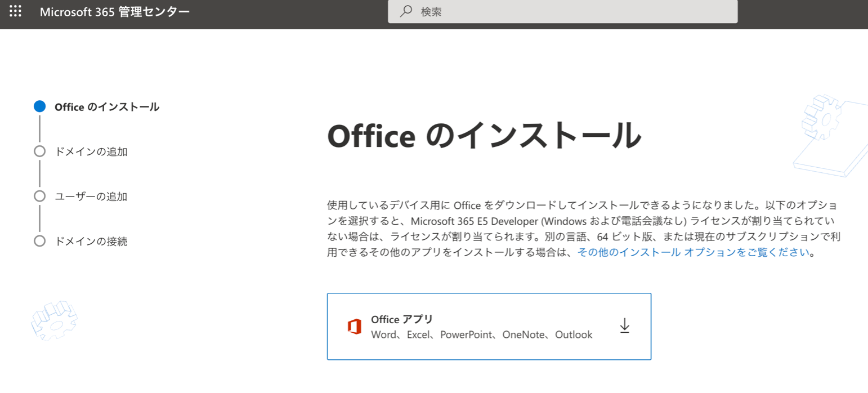
Task: Open the app launcher waffle icon
Action: pos(16,11)
